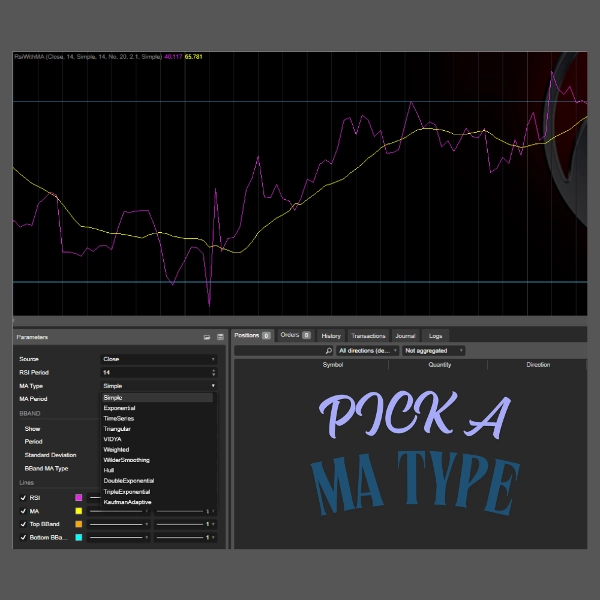The height and width of the screenshot is (600, 600).
Task: Click the RSI Period stepper arrows
Action: [x=213, y=372]
